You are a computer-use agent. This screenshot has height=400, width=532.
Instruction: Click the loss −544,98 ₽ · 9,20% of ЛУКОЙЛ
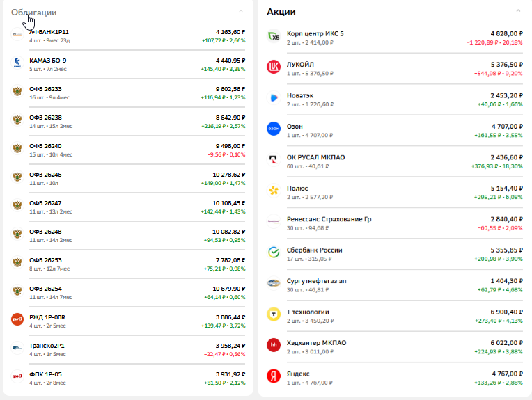pyautogui.click(x=499, y=73)
